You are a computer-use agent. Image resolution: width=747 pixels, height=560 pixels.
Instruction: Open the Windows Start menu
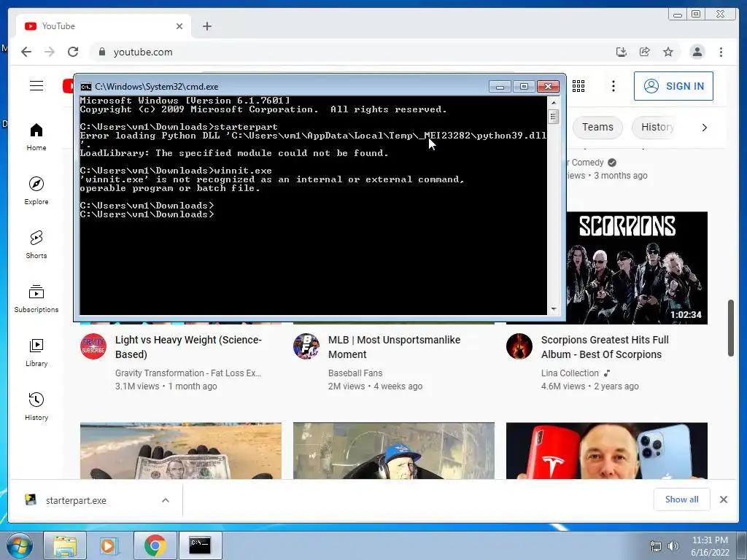[x=20, y=545]
